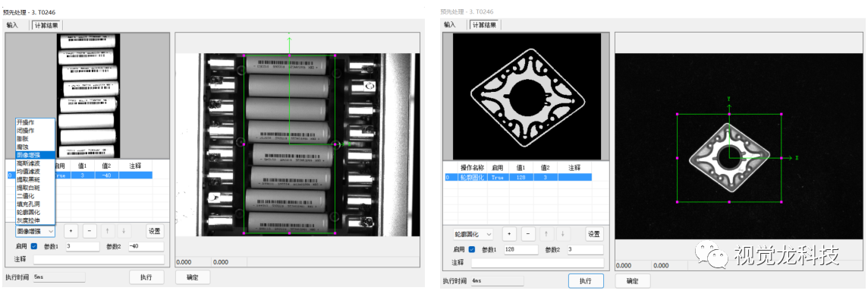Toggle the 启用 checkbox beside parameter value 3
The width and height of the screenshot is (868, 294).
tap(34, 246)
